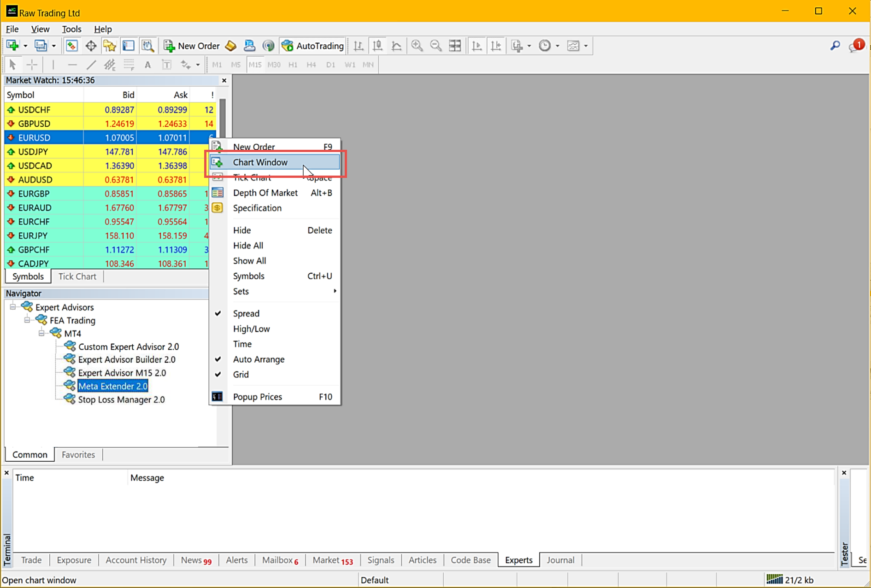The height and width of the screenshot is (588, 871).
Task: Select Stop Loss Manager 2.0 advisor
Action: point(121,400)
